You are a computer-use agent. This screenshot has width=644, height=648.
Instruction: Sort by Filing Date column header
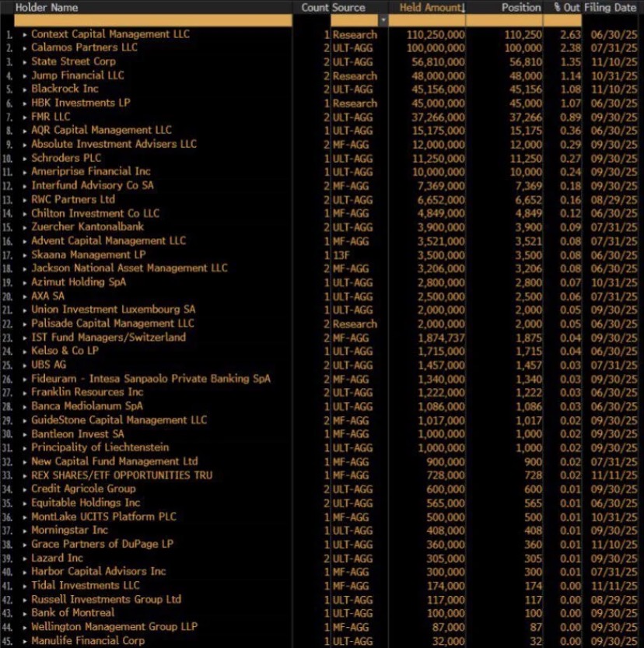[610, 7]
